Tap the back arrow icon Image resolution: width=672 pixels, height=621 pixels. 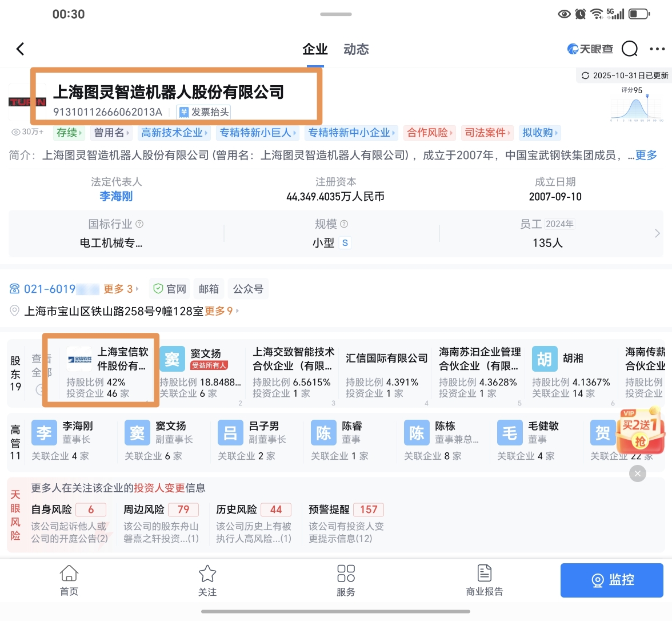point(20,49)
